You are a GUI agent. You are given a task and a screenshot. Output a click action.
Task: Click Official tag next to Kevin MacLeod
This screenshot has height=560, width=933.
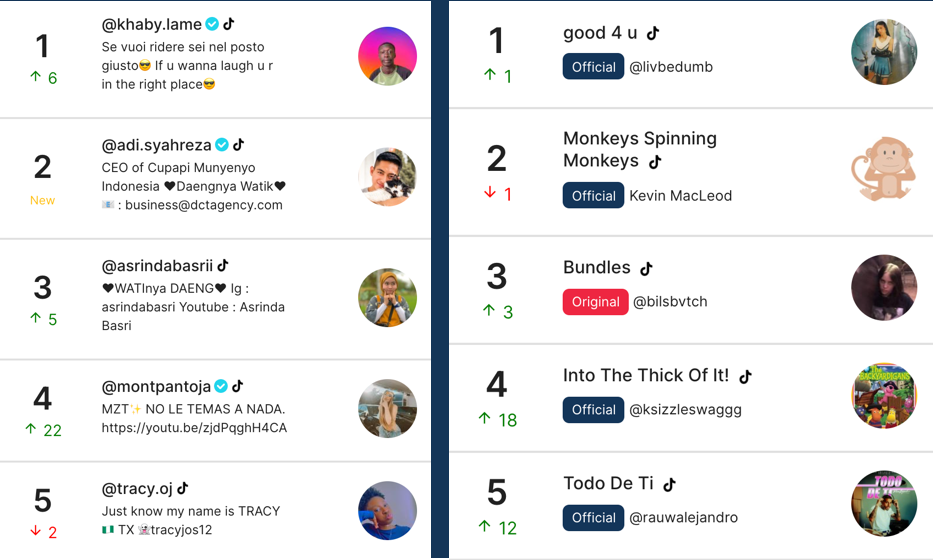593,195
